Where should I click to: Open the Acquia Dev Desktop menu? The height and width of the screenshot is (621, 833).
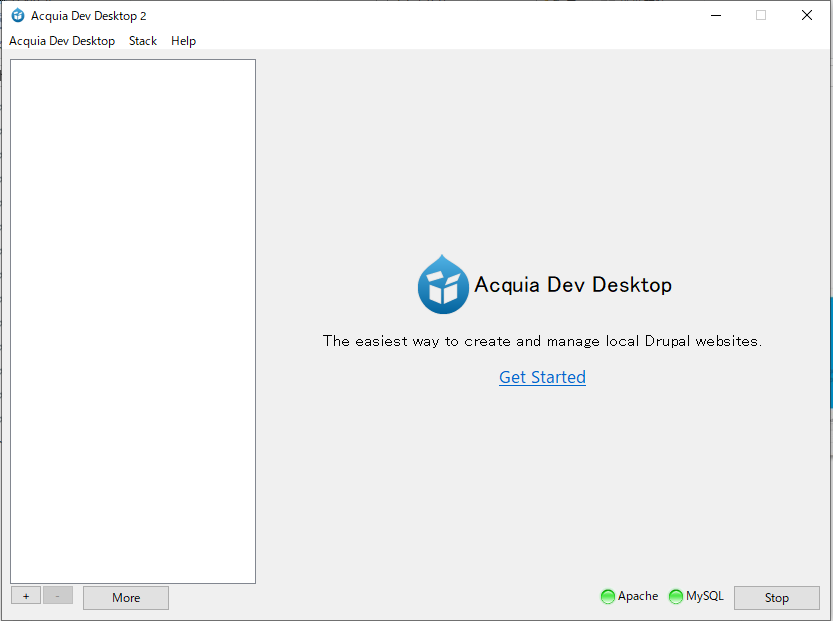click(x=62, y=41)
